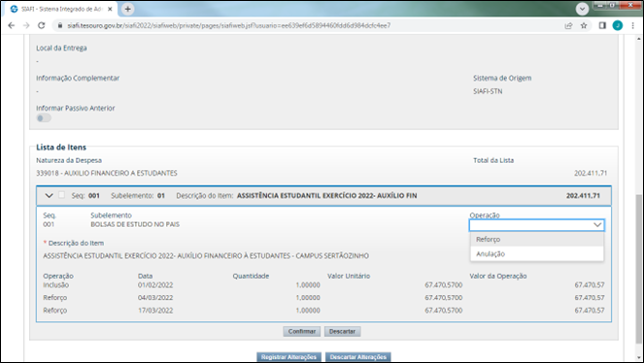Toggle Informar Passivo Anterior switch
Screen dimensions: 644x363
(44, 118)
